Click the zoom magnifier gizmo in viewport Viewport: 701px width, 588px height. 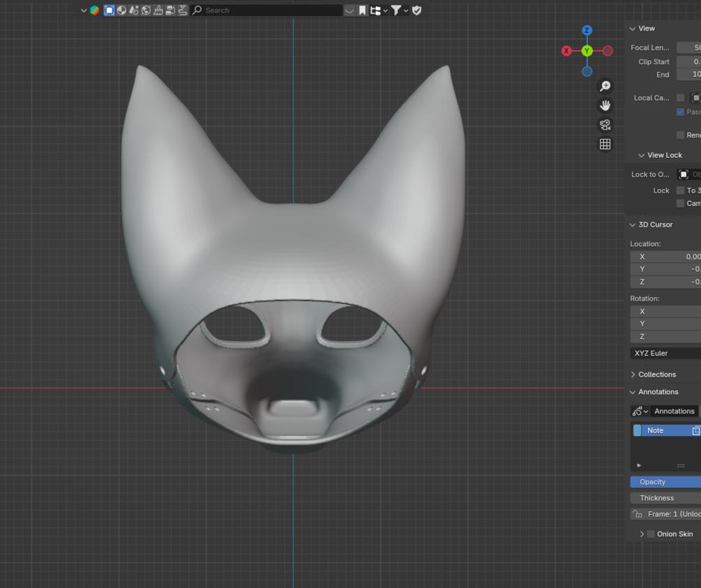[x=605, y=86]
